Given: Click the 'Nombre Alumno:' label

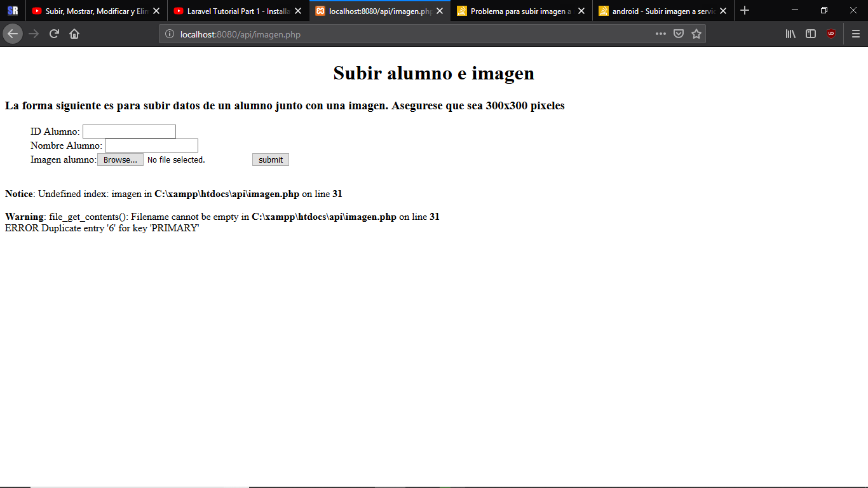Looking at the screenshot, I should click(x=66, y=146).
